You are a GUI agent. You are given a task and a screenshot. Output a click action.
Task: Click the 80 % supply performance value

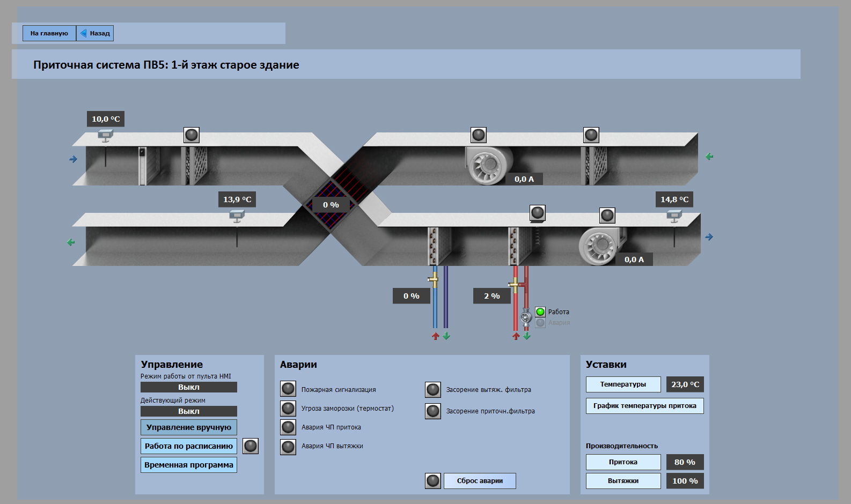point(685,462)
